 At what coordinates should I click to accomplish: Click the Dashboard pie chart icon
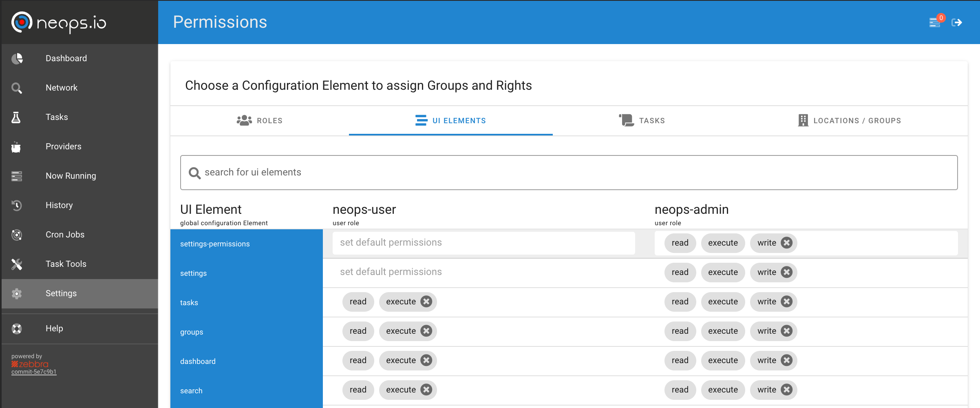[x=17, y=59]
